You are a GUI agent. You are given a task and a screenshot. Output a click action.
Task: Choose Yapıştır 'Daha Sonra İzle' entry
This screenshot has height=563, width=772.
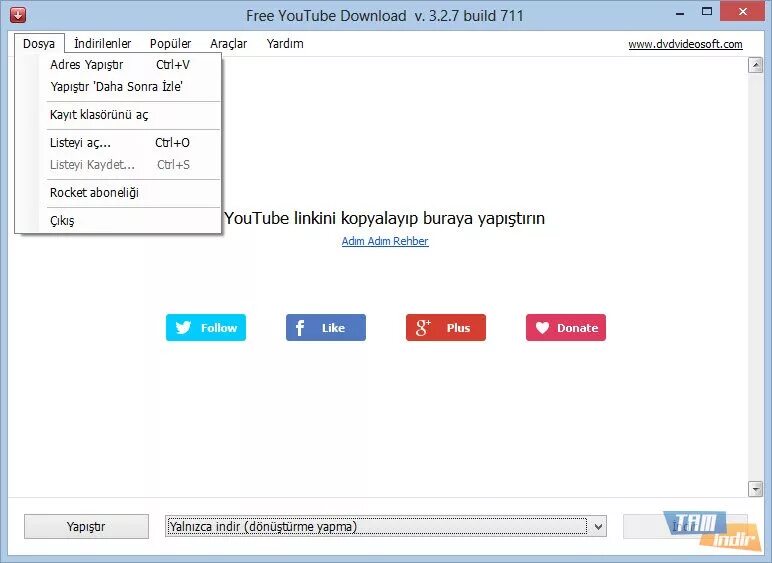(116, 87)
